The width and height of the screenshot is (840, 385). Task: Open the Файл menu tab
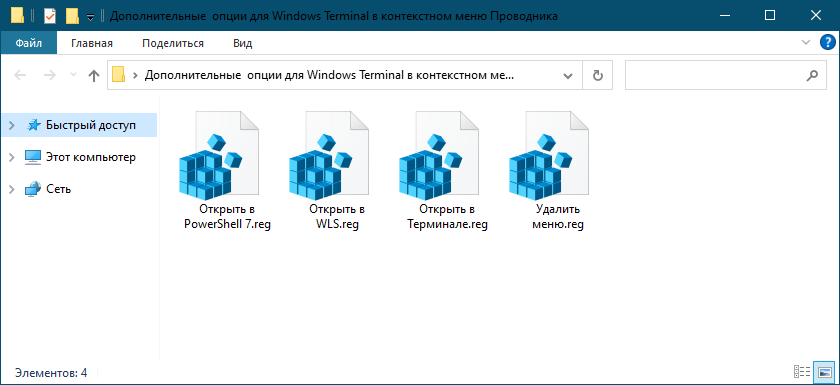[28, 43]
